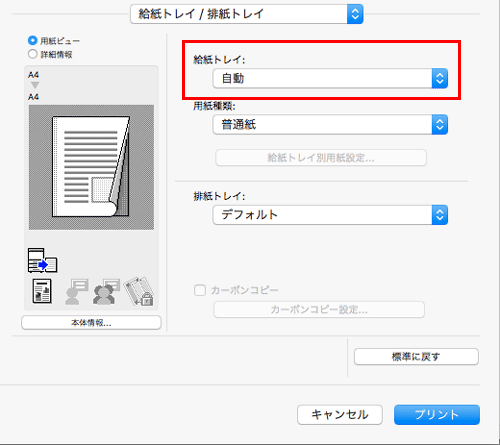Click the 本体情報... button
Screen dimensions: 500x445
(91, 323)
